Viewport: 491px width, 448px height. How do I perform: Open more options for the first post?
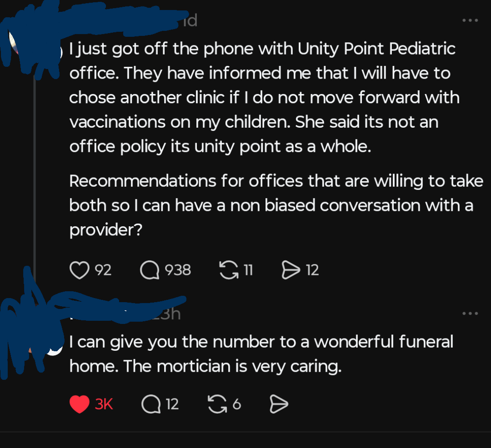(x=470, y=20)
